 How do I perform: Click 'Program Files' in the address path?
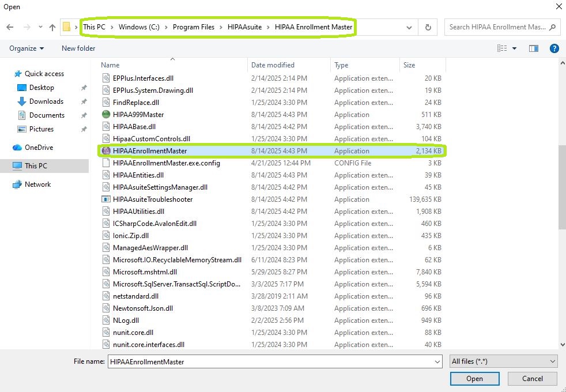(194, 27)
